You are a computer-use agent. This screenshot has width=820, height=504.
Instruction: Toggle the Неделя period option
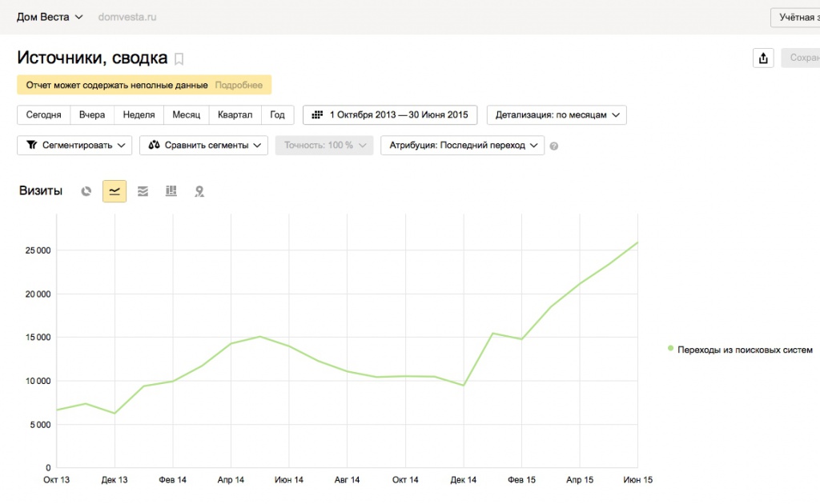click(139, 115)
